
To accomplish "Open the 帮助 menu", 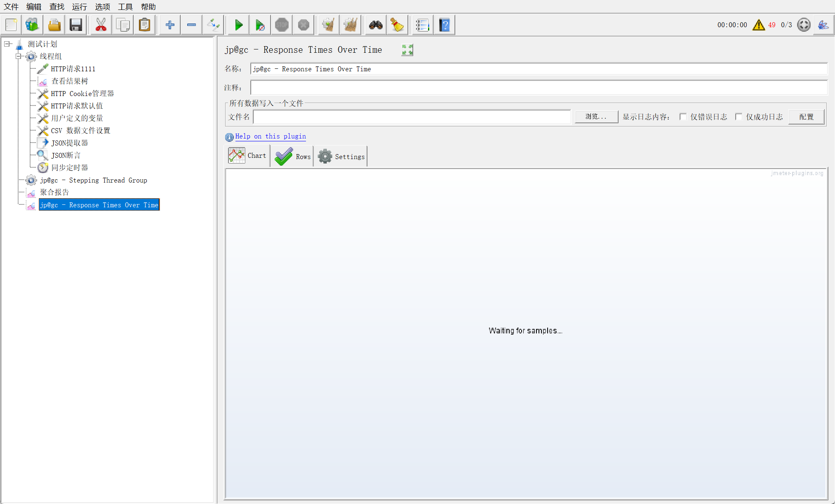I will pyautogui.click(x=148, y=7).
